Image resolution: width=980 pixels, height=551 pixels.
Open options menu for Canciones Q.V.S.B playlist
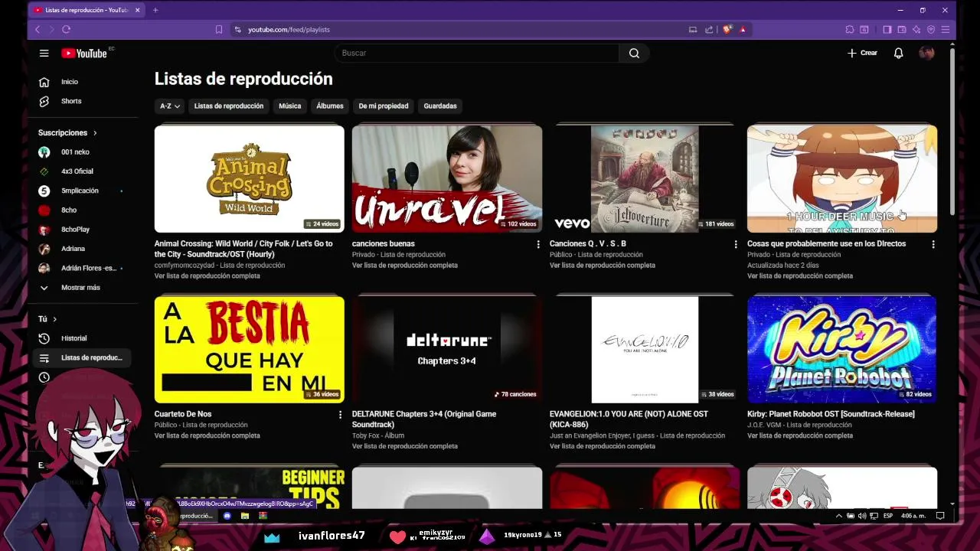[736, 244]
